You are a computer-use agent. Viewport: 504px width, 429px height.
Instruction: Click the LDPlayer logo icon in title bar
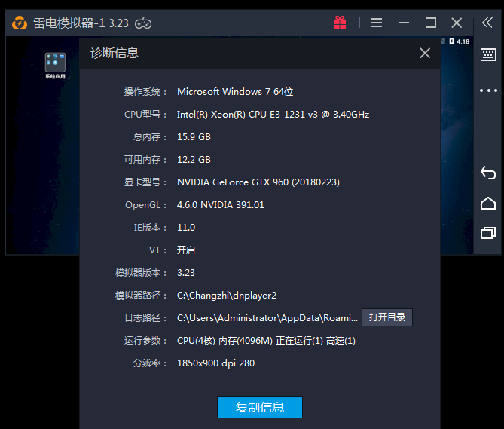(19, 23)
